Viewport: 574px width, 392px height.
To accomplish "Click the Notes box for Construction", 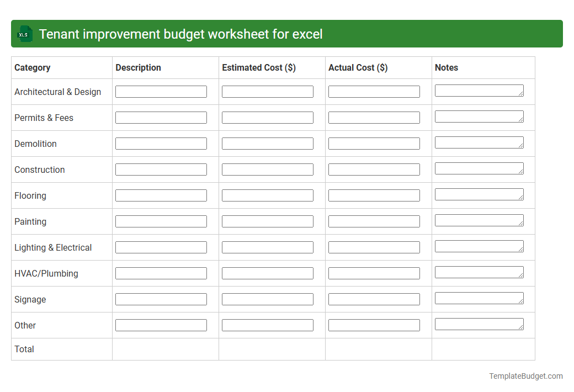I will click(x=478, y=168).
